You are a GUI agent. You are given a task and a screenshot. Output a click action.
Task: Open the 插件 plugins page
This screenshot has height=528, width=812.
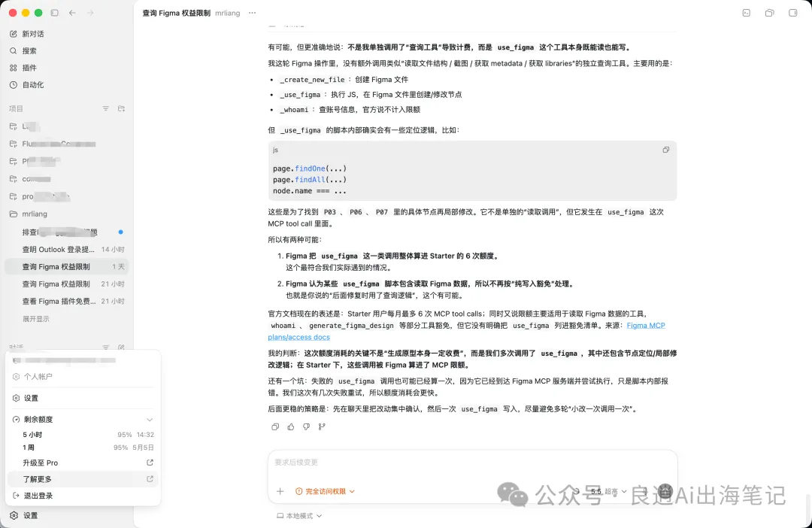(29, 68)
